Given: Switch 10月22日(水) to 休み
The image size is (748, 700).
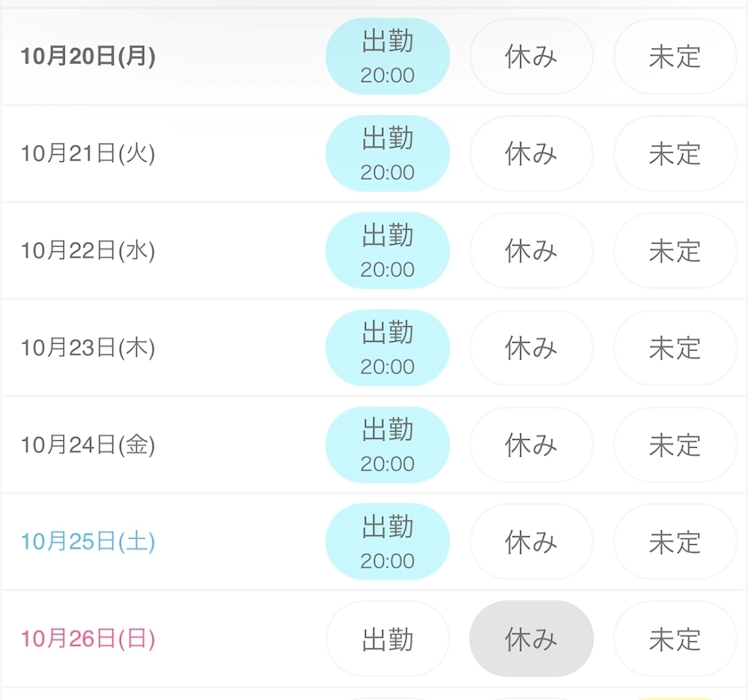Looking at the screenshot, I should pyautogui.click(x=531, y=250).
